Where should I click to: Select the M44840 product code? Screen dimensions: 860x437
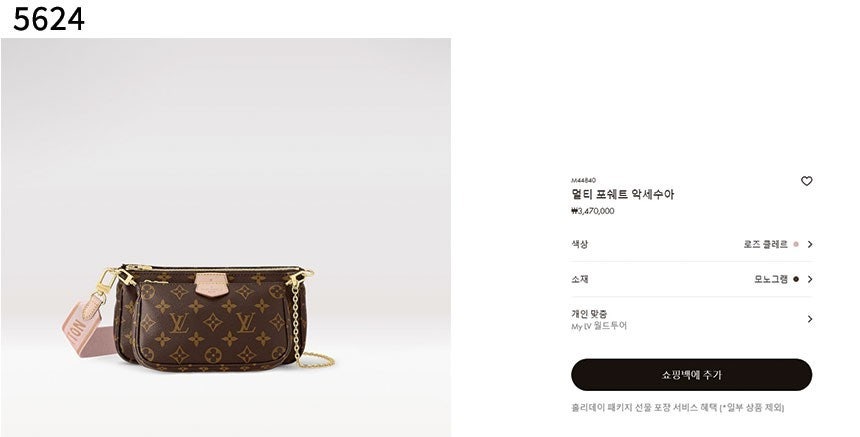point(584,180)
